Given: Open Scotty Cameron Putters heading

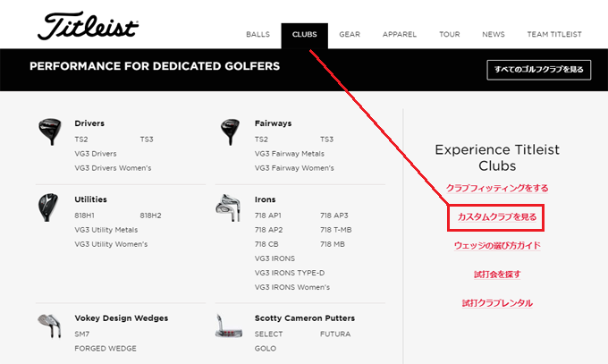Looking at the screenshot, I should pos(305,318).
